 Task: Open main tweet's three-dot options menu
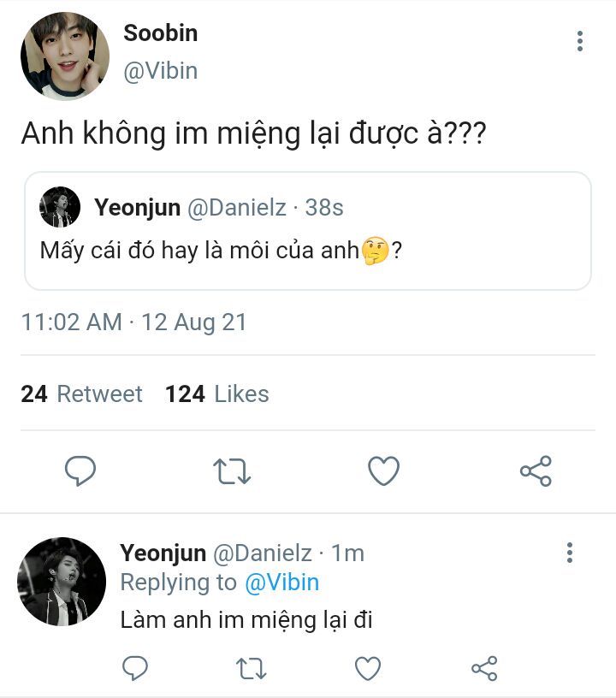tap(580, 41)
